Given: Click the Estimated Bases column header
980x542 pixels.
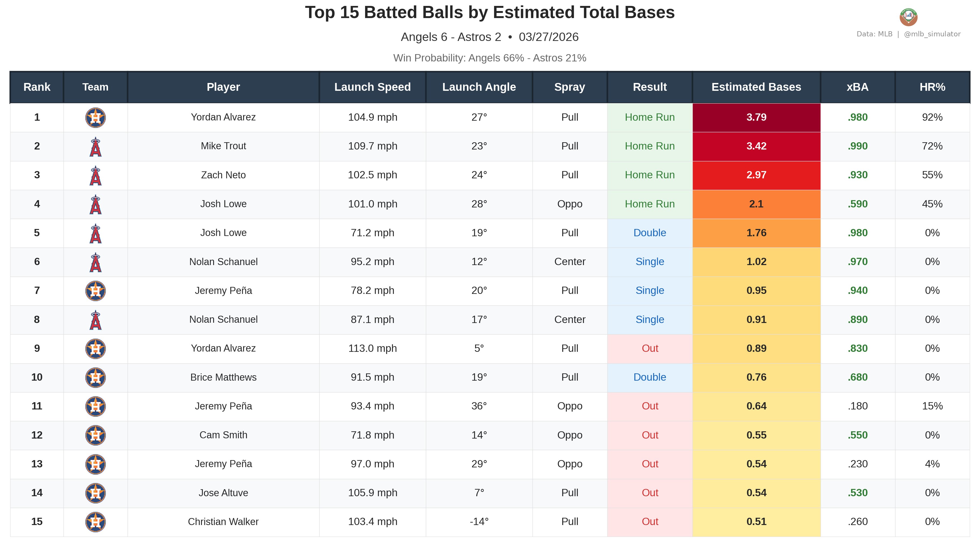Looking at the screenshot, I should click(756, 87).
